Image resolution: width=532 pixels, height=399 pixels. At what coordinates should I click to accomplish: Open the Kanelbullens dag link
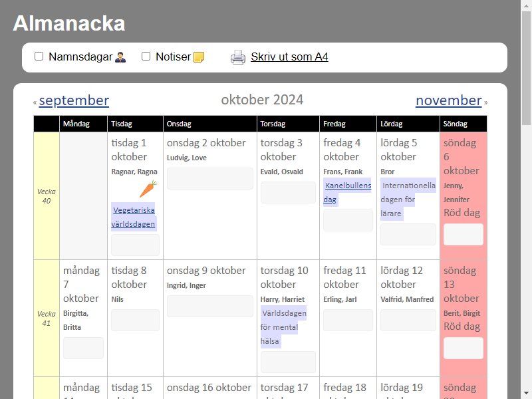coord(347,192)
